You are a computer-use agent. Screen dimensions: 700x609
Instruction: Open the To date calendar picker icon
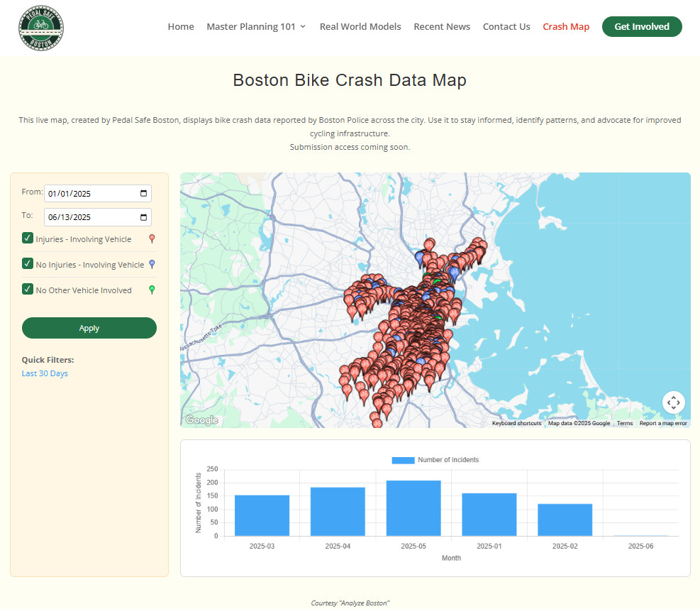(144, 217)
